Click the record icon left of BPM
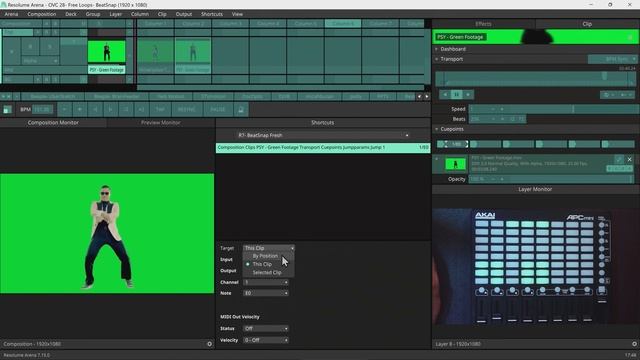 (7, 109)
